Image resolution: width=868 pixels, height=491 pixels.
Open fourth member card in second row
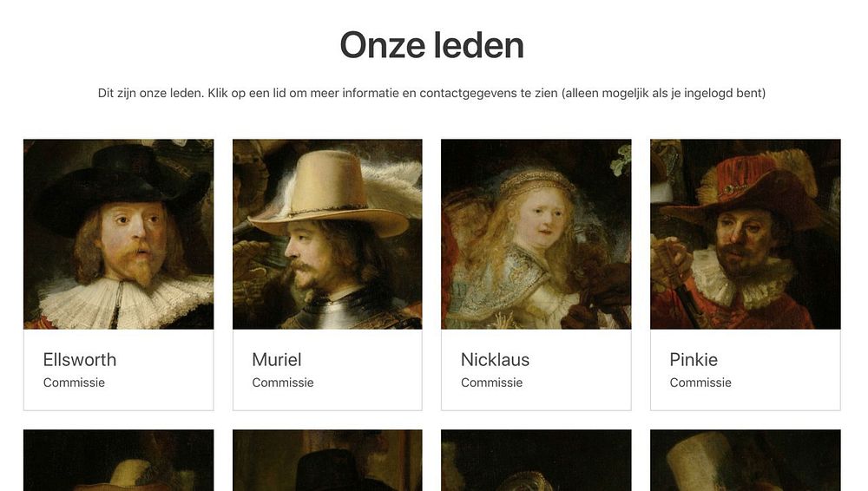745,461
